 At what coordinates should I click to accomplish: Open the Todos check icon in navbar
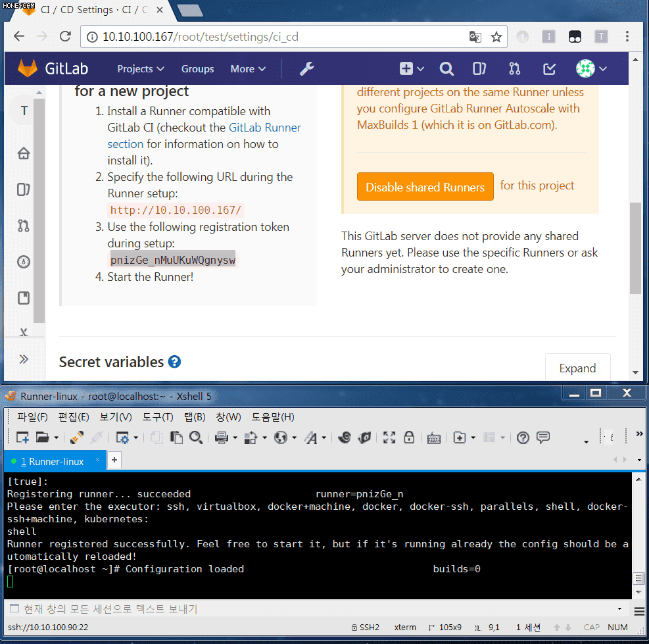(549, 69)
